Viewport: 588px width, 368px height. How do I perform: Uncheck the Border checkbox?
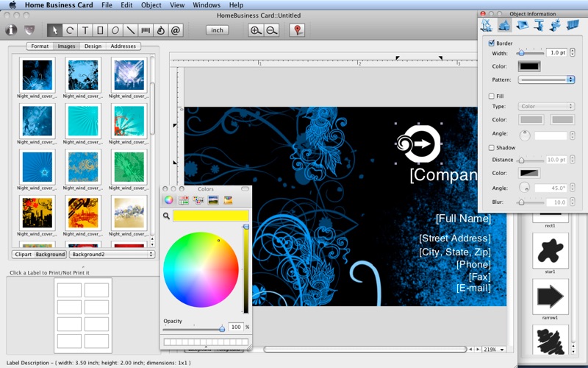pos(492,43)
